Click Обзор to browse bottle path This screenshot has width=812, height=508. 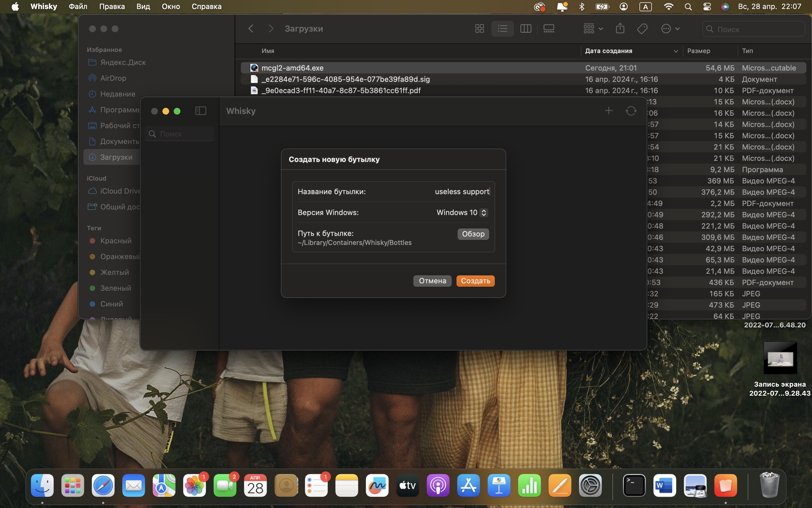click(x=473, y=234)
